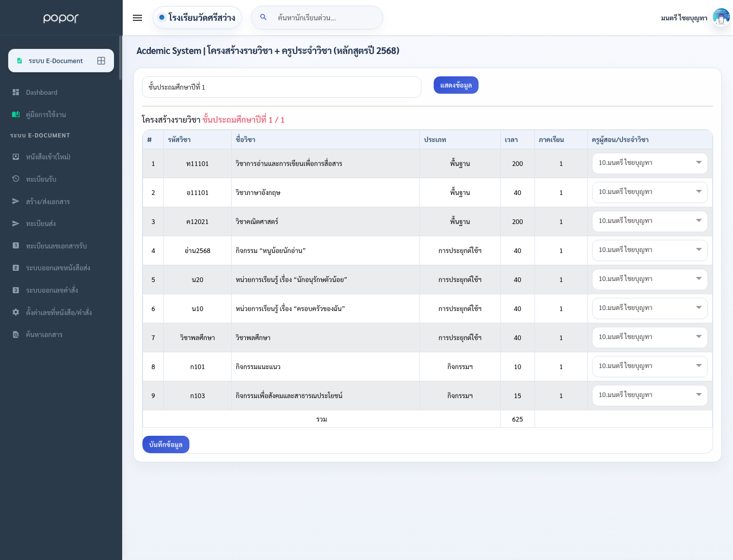
Task: Open teacher dropdown for อ่าน2568 row
Action: [650, 250]
